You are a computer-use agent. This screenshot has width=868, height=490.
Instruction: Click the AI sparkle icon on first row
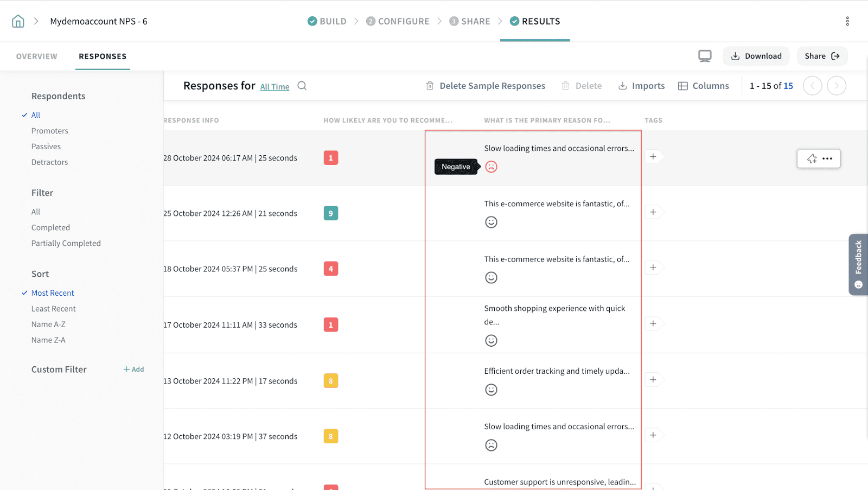click(x=812, y=158)
